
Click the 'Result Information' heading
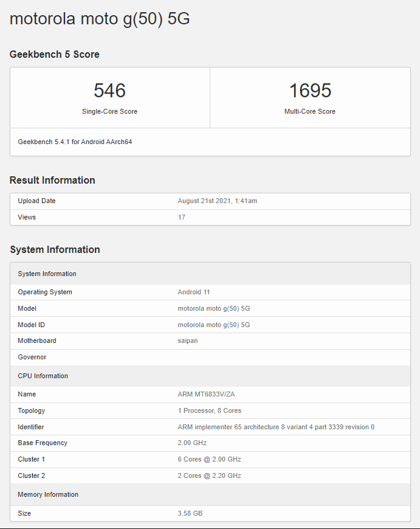(x=52, y=180)
